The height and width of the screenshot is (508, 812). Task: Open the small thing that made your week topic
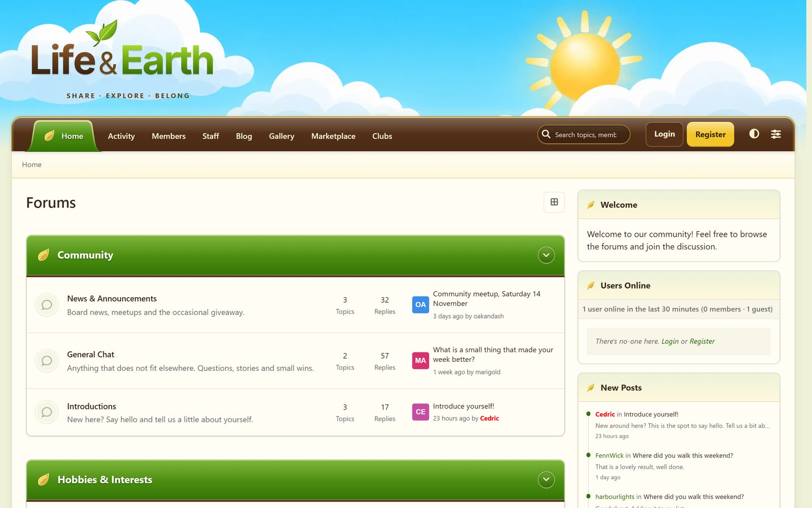tap(493, 355)
